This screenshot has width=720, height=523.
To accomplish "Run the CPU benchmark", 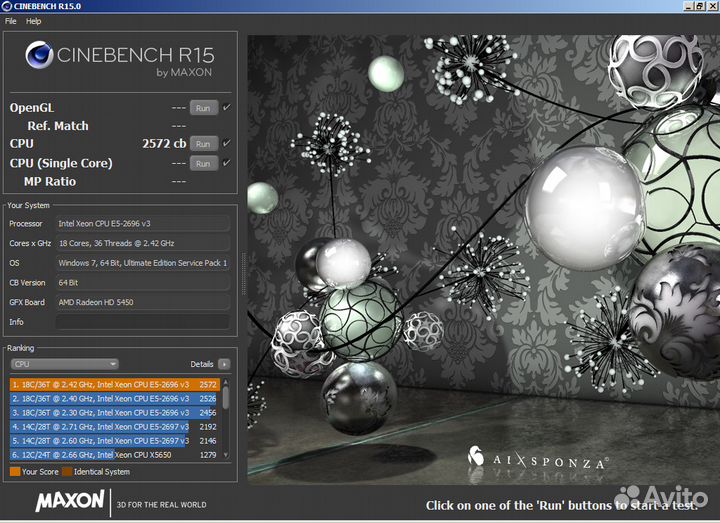I will [x=203, y=145].
